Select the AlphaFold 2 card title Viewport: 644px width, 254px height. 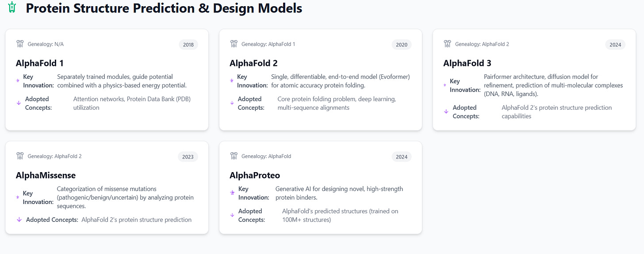[x=253, y=63]
